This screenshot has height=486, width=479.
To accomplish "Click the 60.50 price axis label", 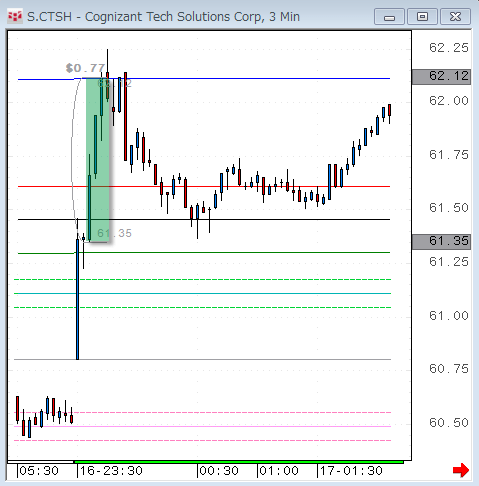I will coord(449,423).
